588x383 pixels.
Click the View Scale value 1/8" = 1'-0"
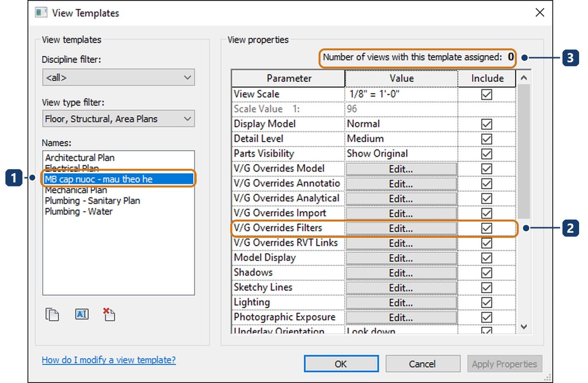[401, 94]
